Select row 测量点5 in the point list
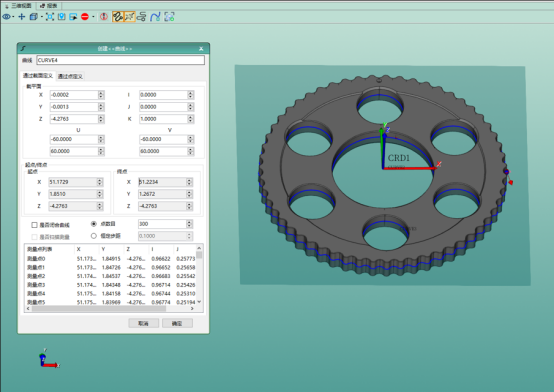 click(111, 302)
